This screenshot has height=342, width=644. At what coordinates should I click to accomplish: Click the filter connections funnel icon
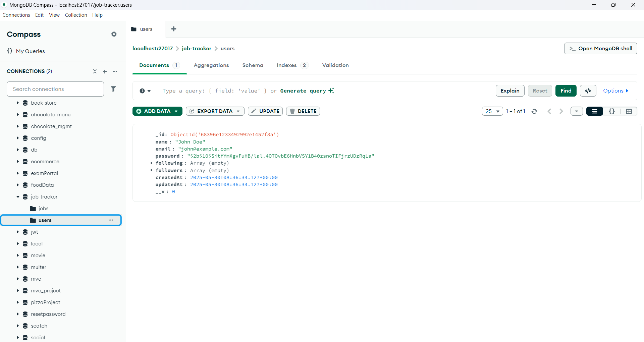click(x=113, y=89)
